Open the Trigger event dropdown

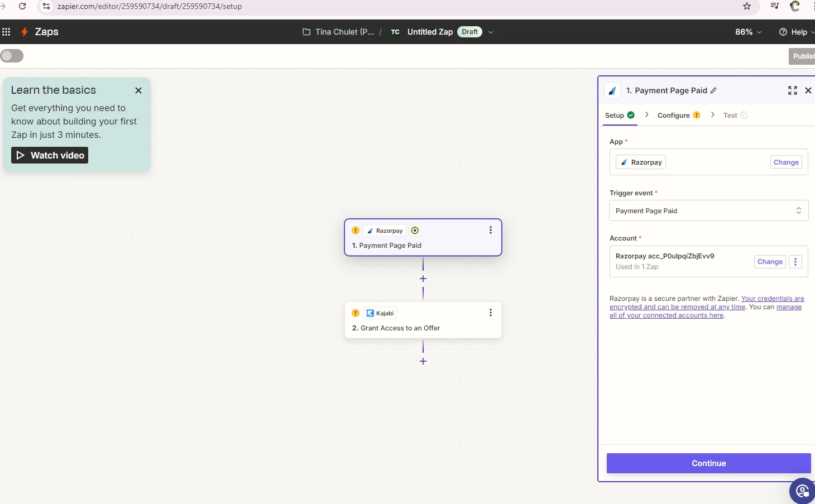click(x=709, y=210)
